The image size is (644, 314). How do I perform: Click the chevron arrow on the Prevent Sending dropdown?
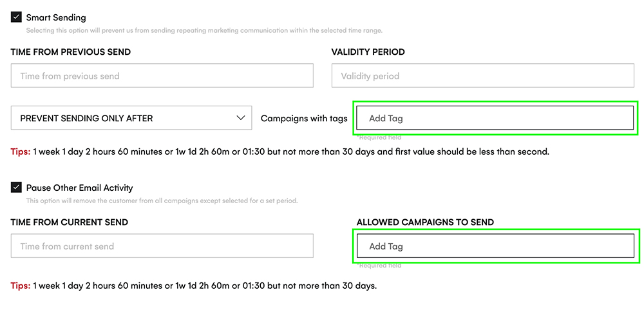pos(241,118)
